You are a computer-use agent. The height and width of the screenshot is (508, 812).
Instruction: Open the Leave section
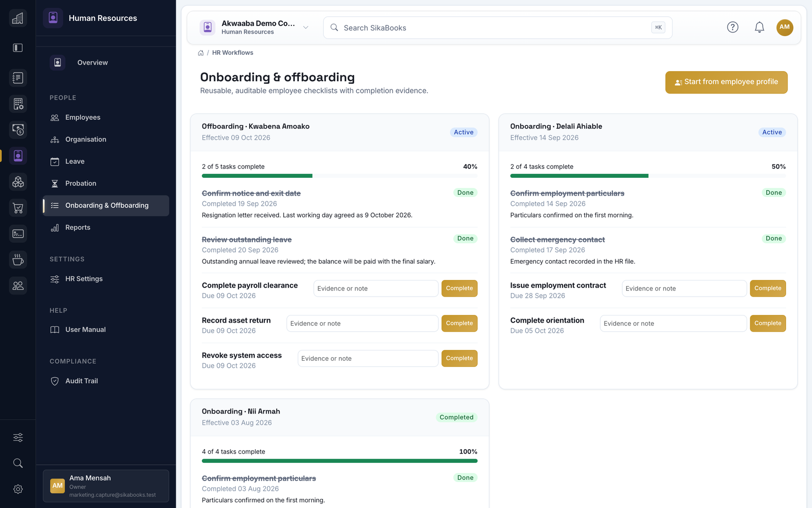[106, 162]
